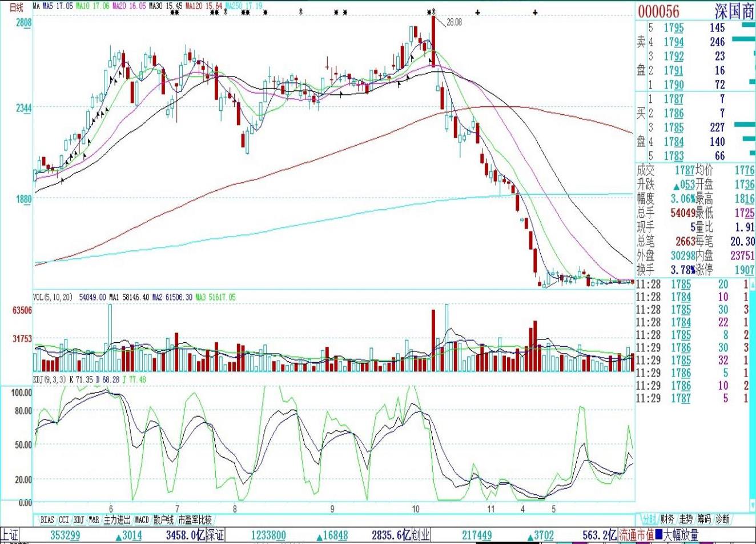This screenshot has height=544, width=756.
Task: Open the 散户线 indicator tab
Action: (163, 519)
